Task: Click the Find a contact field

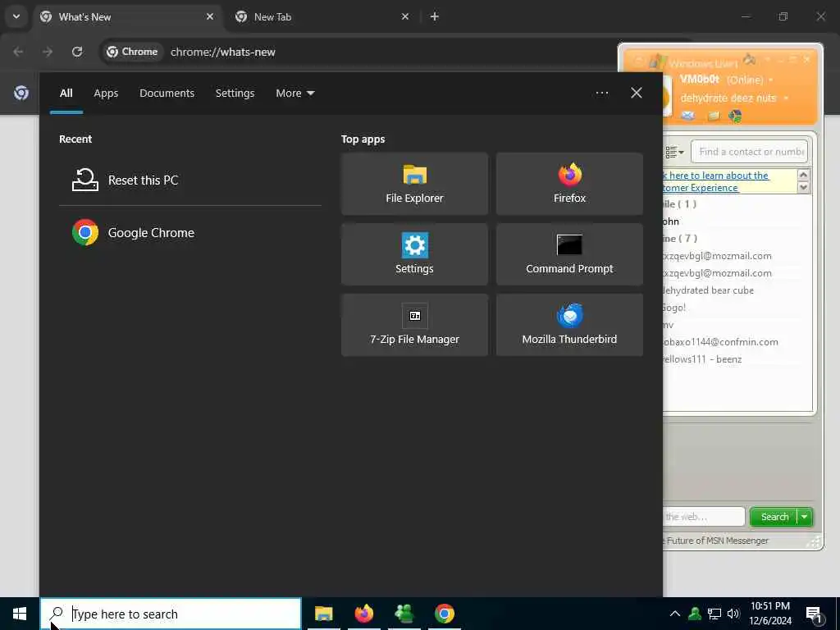Action: point(749,152)
